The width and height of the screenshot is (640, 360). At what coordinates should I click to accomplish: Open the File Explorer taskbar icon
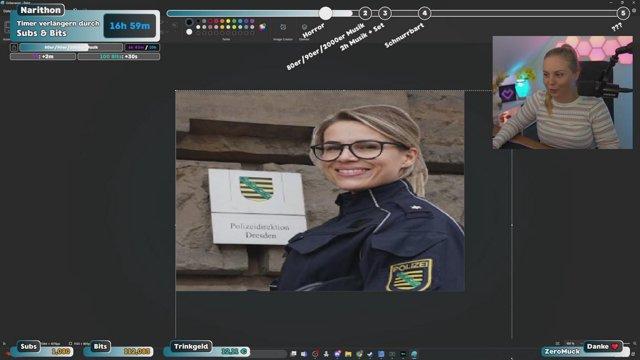(348, 354)
